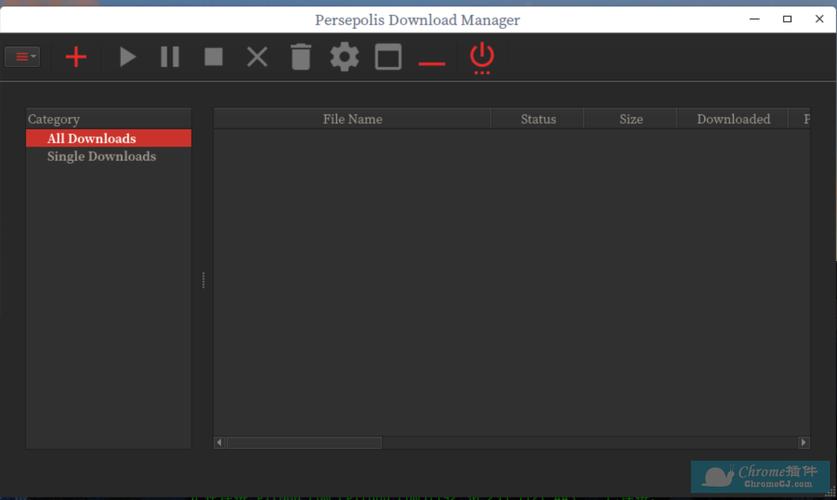Click the play resume download icon
Image resolution: width=837 pixels, height=500 pixels.
click(127, 57)
